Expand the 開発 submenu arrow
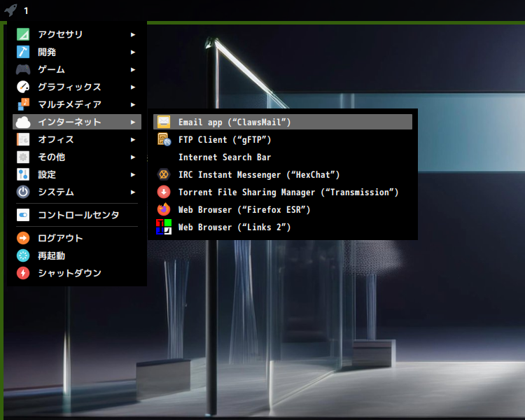Image resolution: width=525 pixels, height=420 pixels. 133,52
